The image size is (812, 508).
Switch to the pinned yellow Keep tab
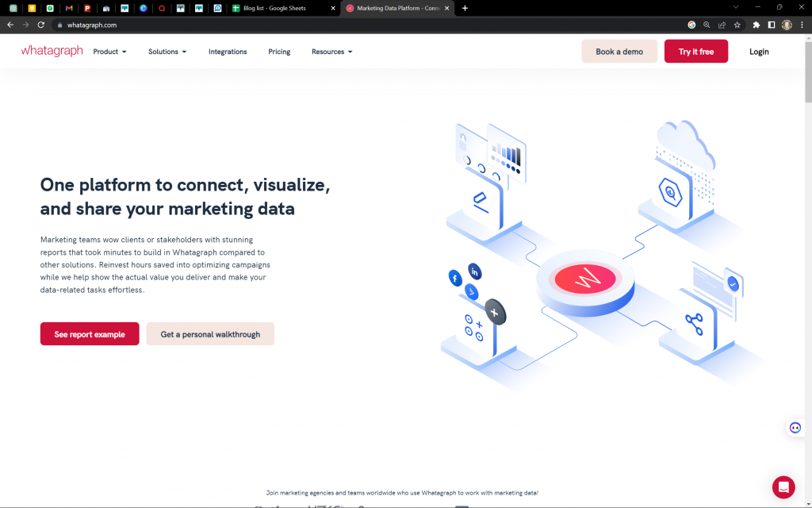tap(32, 8)
